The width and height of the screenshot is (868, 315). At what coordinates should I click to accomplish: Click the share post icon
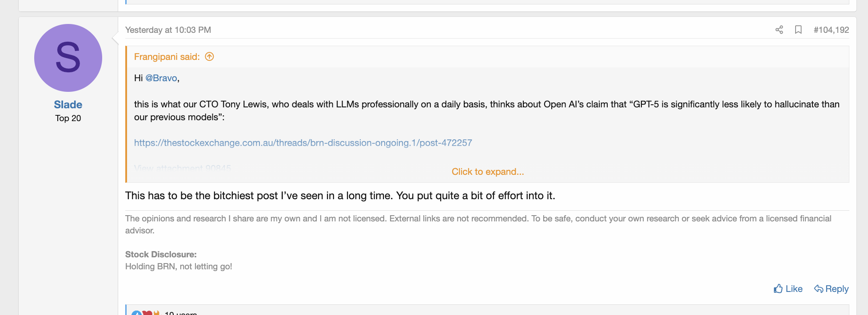(x=779, y=30)
